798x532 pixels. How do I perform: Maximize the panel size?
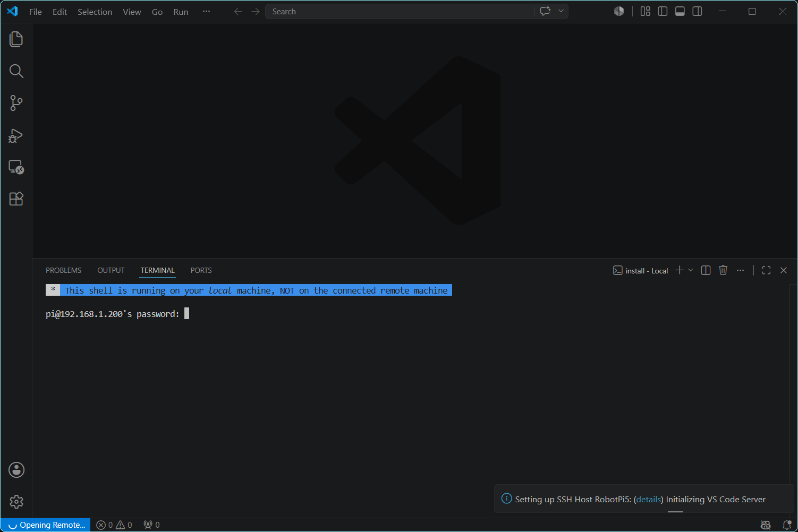click(x=766, y=270)
